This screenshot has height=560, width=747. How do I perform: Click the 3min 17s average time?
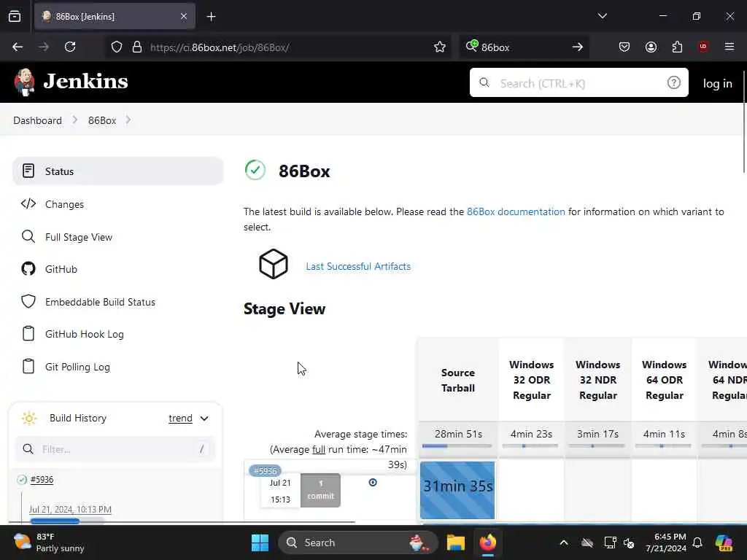pyautogui.click(x=598, y=434)
